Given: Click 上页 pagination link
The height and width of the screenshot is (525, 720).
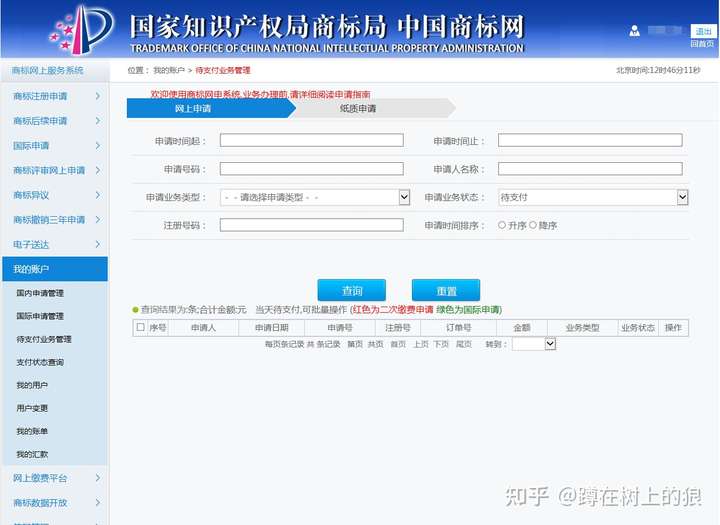Looking at the screenshot, I should click(421, 344).
